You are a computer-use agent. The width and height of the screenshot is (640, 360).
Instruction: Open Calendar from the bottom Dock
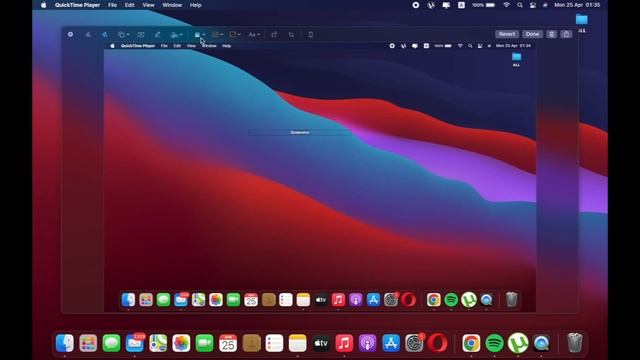(228, 343)
